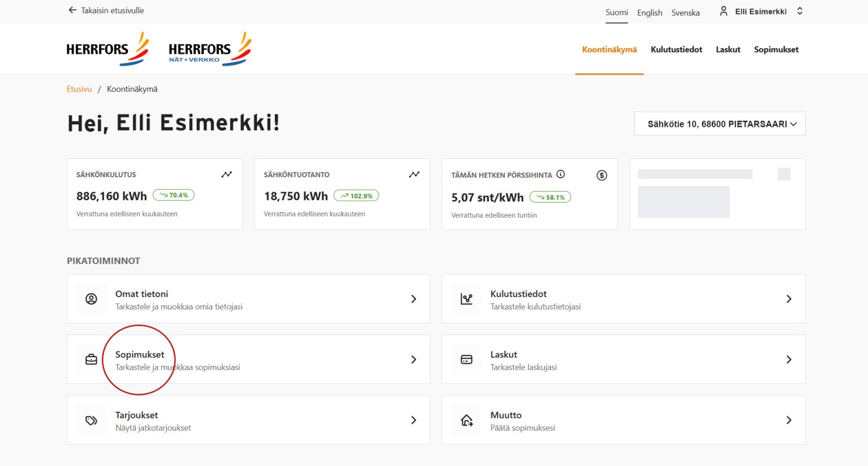Click the Etusivu breadcrumb link
The height and width of the screenshot is (466, 868).
(79, 89)
